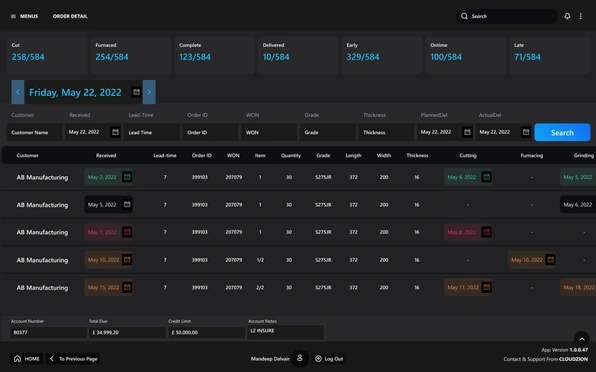Click the Friday, May 22, 2022 date text

click(75, 92)
